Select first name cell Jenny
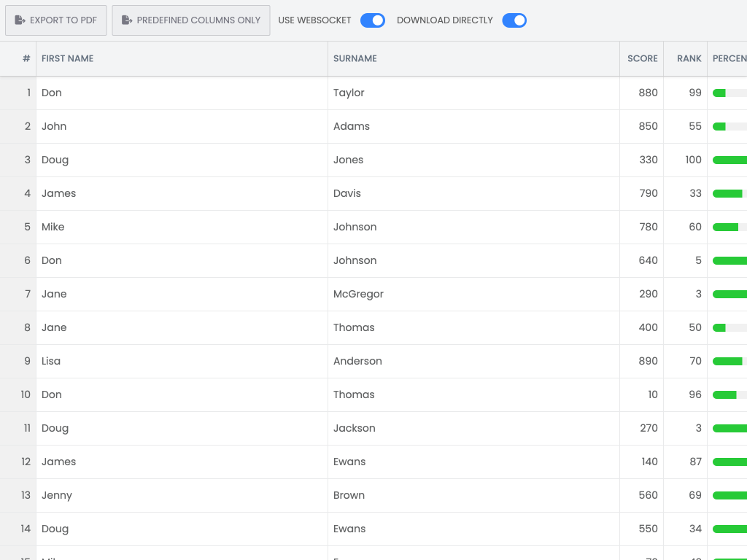This screenshot has height=560, width=747. (x=182, y=496)
